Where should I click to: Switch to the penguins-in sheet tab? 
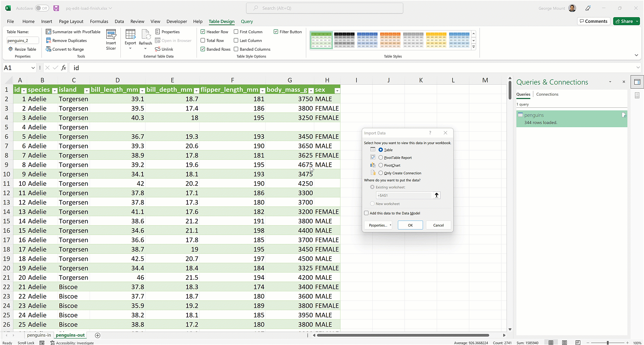click(39, 335)
